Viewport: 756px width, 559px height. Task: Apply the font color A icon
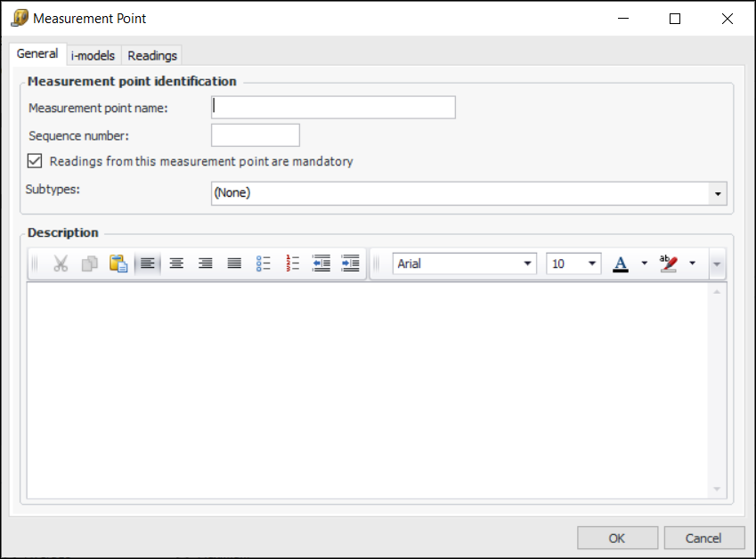click(621, 263)
